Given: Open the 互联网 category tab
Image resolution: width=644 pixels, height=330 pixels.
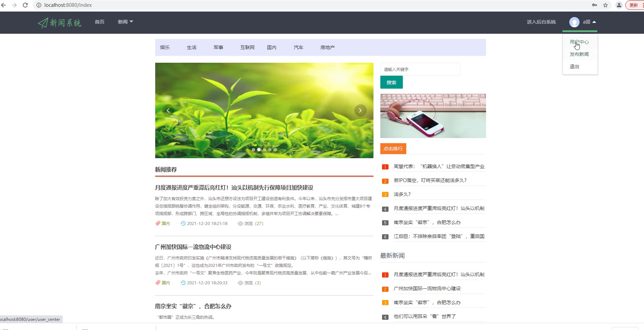Looking at the screenshot, I should (x=247, y=47).
